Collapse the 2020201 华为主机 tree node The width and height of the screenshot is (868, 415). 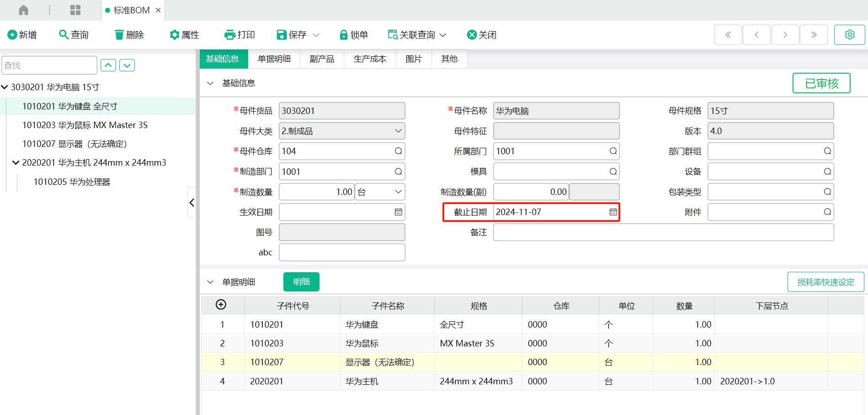point(16,162)
